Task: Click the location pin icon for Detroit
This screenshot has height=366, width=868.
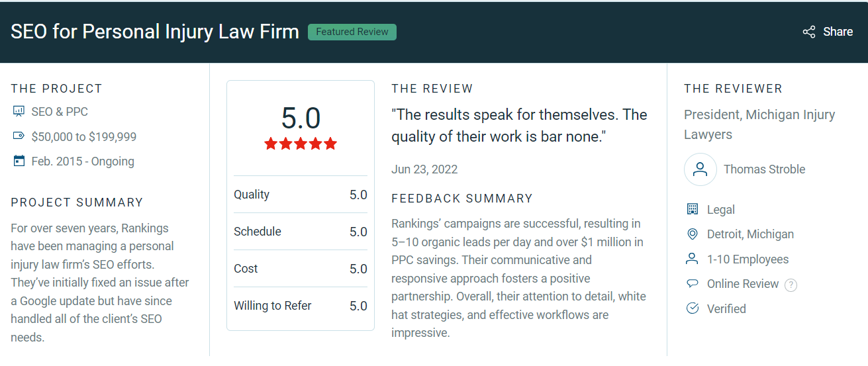Action: (x=693, y=234)
